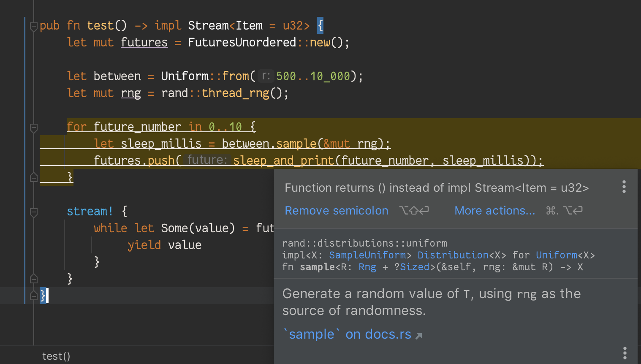Place cursor on the 'futures' variable declaration

(x=144, y=42)
